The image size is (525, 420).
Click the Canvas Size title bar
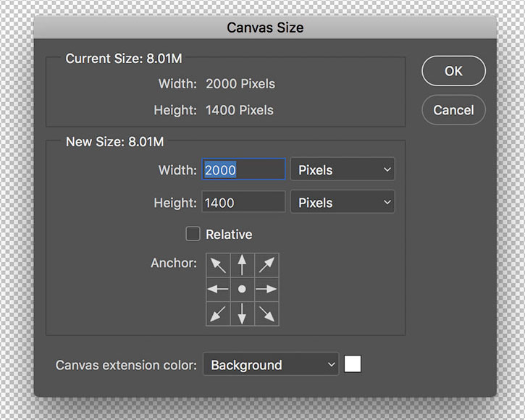(x=265, y=28)
